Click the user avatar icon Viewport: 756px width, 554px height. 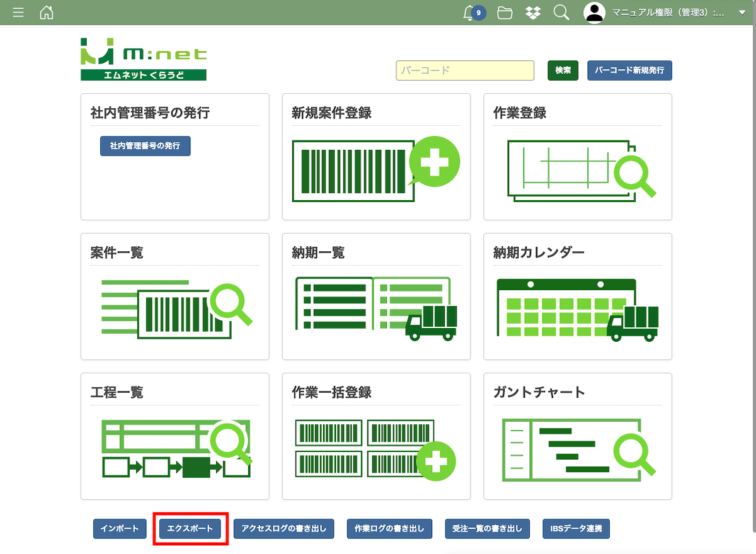coord(594,13)
